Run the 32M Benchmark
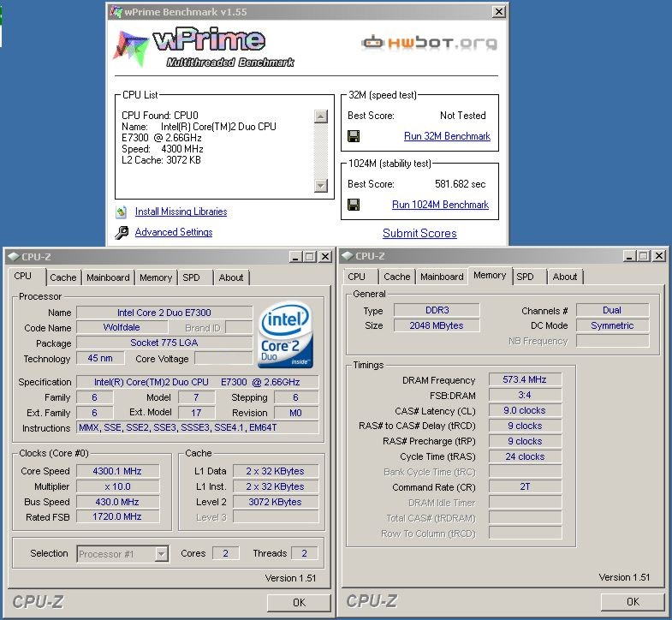672x620 pixels. click(447, 136)
